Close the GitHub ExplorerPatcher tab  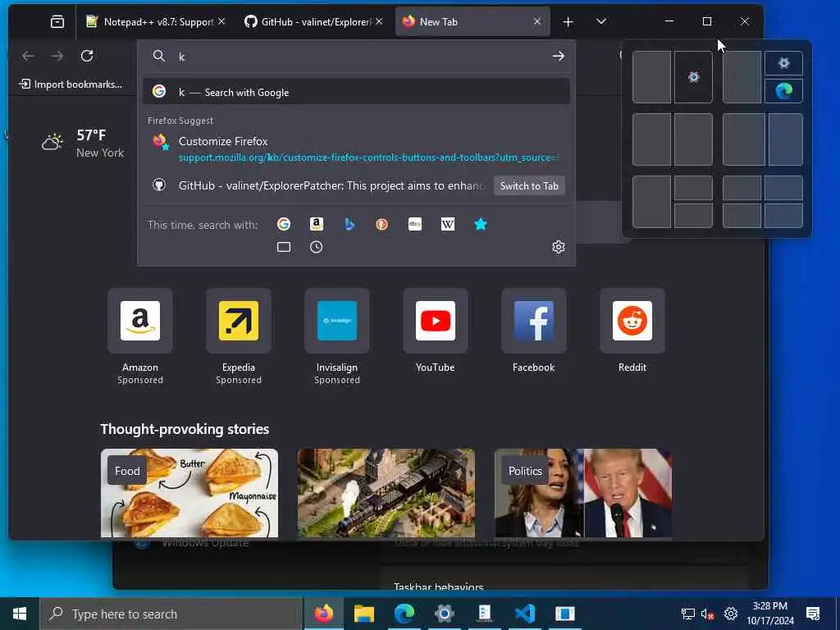click(379, 21)
